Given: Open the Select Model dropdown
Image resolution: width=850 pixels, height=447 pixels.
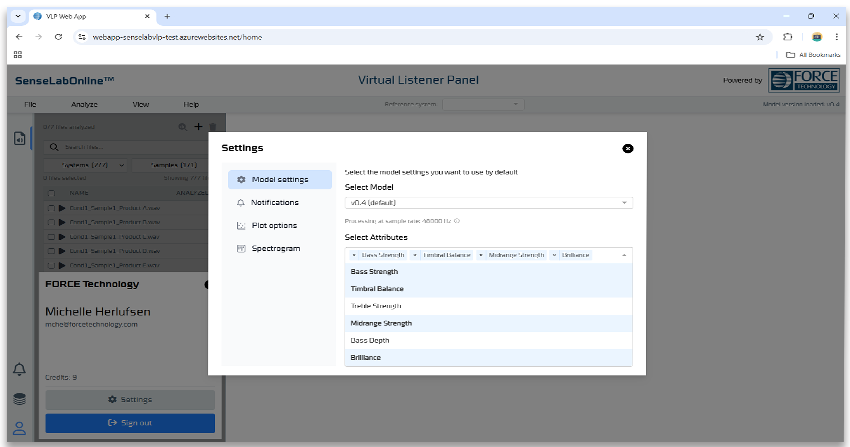Looking at the screenshot, I should pos(488,203).
